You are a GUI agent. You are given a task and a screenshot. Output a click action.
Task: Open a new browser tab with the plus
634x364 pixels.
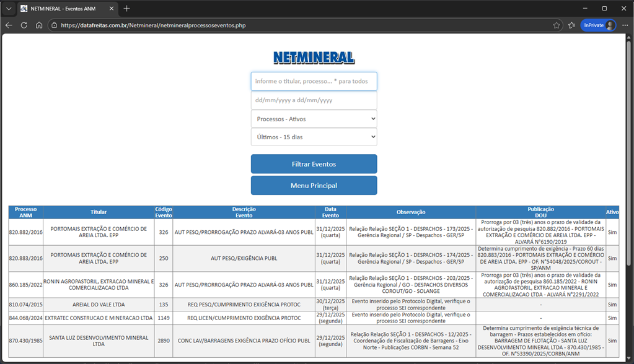(x=126, y=9)
